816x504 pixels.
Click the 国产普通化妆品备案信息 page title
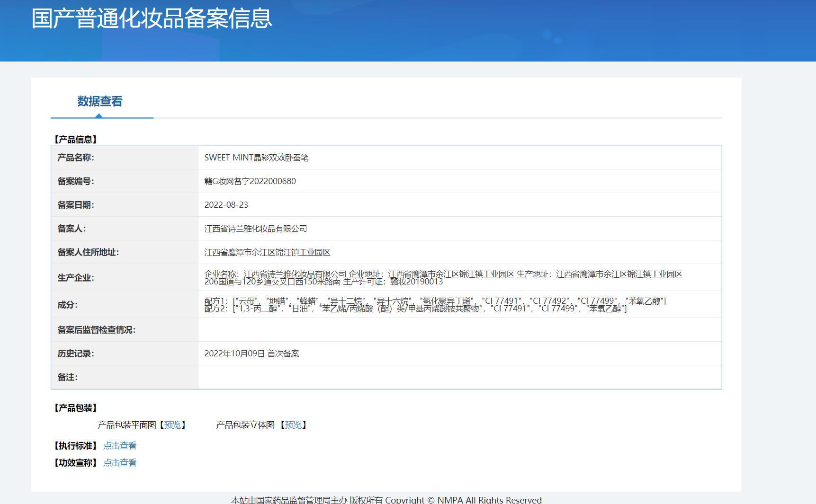[152, 18]
